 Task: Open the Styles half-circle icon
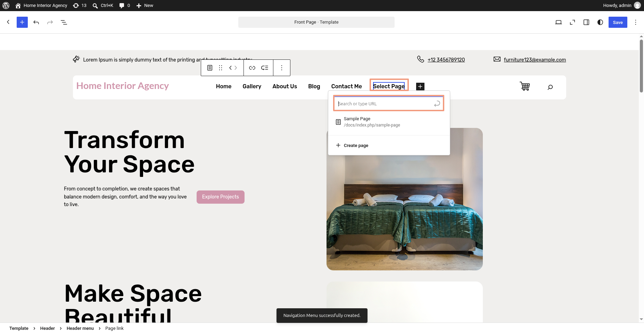coord(600,22)
